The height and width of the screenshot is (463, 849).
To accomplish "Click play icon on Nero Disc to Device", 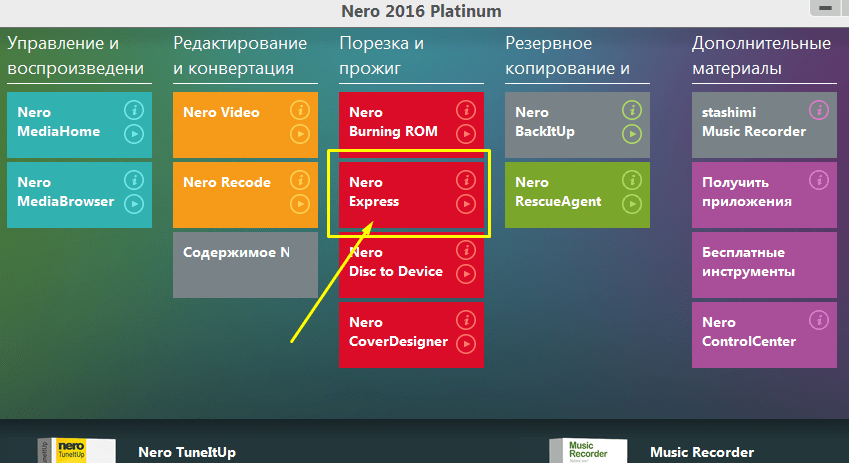I will (465, 274).
